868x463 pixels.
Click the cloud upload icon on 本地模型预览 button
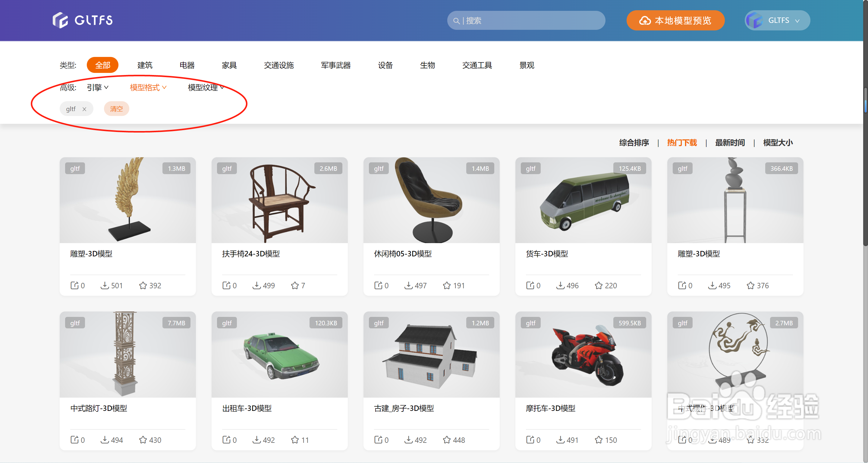click(x=646, y=20)
